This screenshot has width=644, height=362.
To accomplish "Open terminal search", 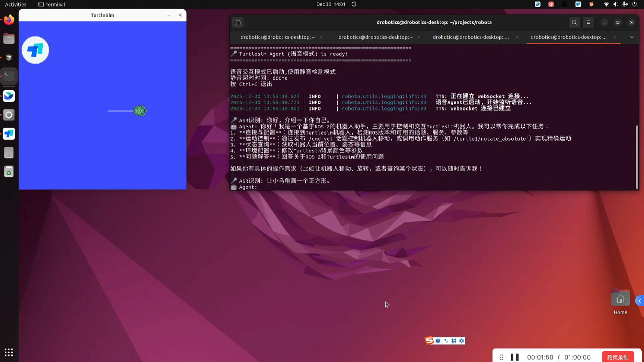I will pyautogui.click(x=574, y=22).
